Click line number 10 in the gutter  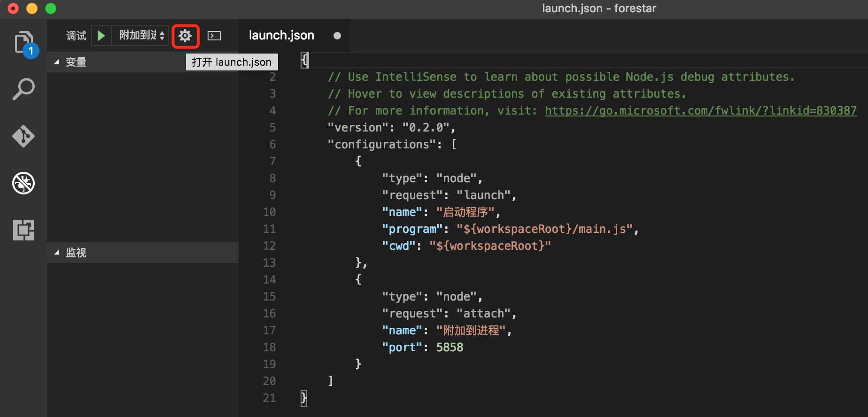coord(269,212)
